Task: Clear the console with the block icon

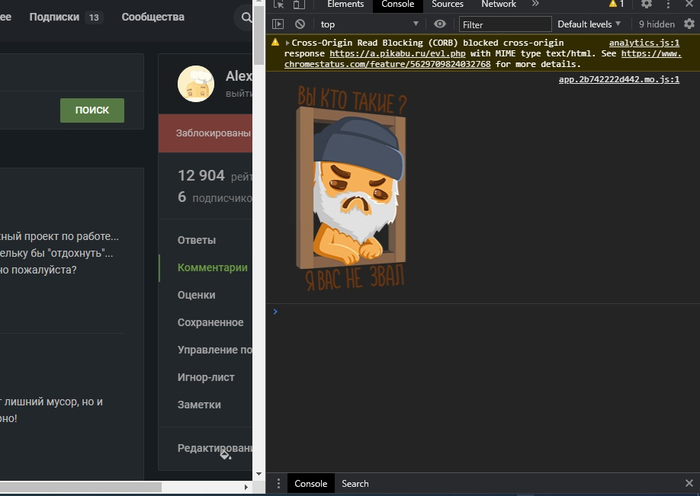Action: [x=300, y=24]
